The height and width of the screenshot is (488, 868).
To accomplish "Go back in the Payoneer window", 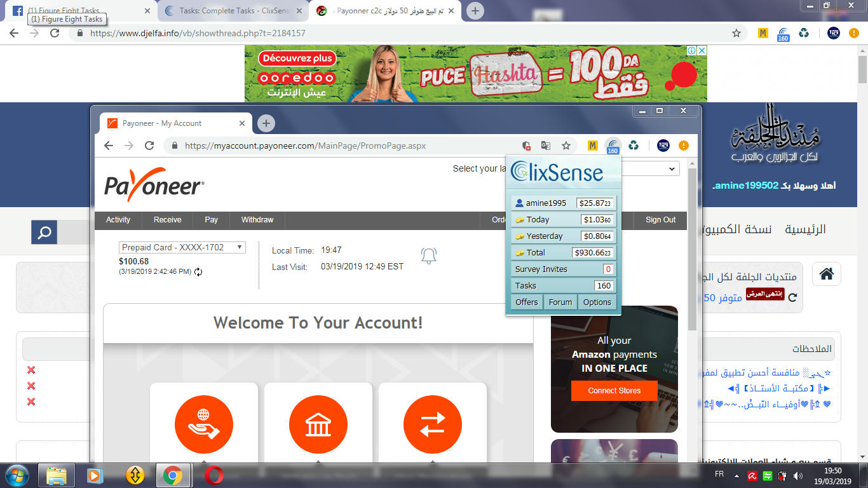I will (x=109, y=146).
